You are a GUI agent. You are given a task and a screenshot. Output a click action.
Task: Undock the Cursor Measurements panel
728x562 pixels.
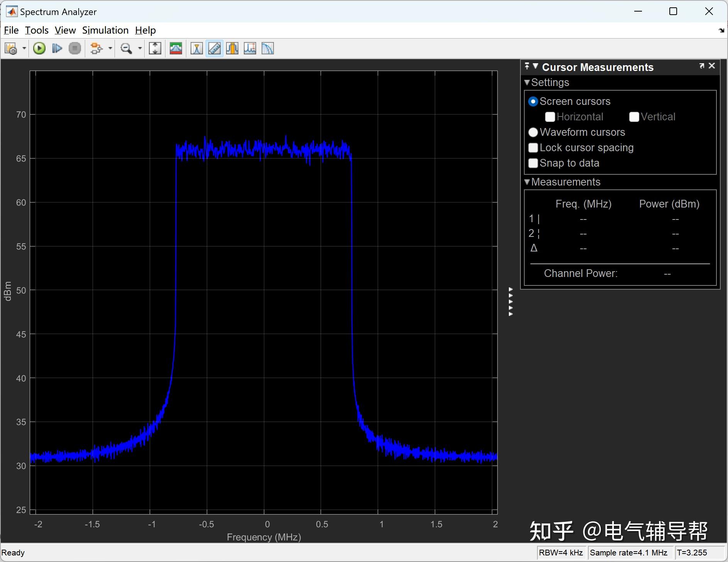[x=702, y=66]
